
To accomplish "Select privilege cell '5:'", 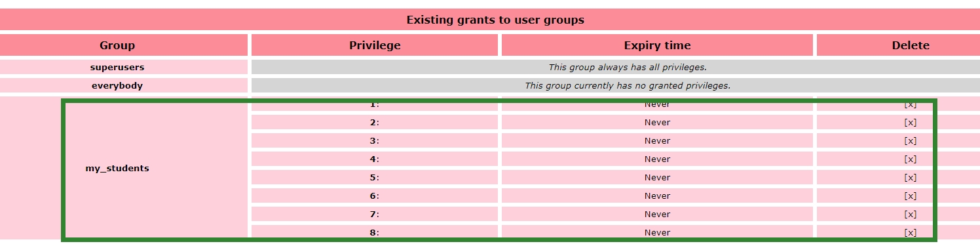I will pyautogui.click(x=375, y=177).
